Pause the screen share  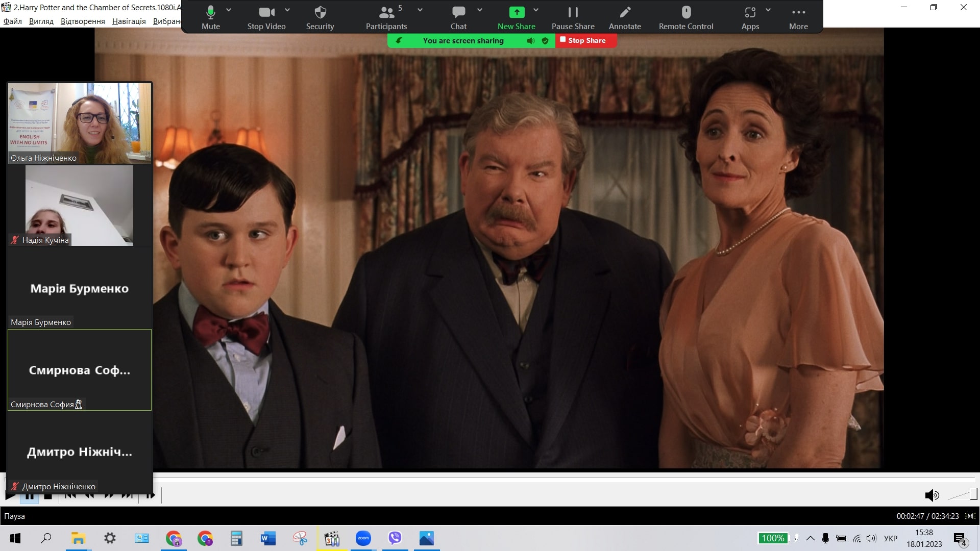point(573,18)
